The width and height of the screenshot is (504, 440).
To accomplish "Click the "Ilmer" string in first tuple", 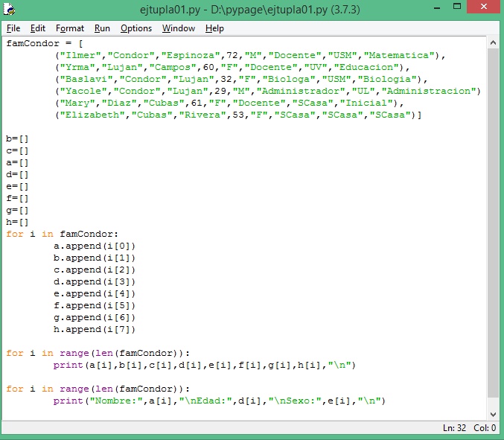I will 80,55.
